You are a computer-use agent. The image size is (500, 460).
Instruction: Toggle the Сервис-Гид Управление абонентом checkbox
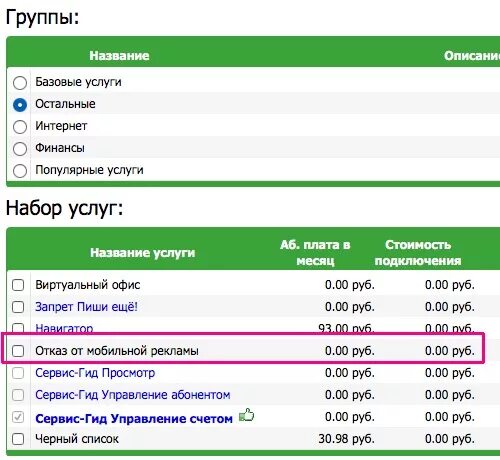[18, 395]
